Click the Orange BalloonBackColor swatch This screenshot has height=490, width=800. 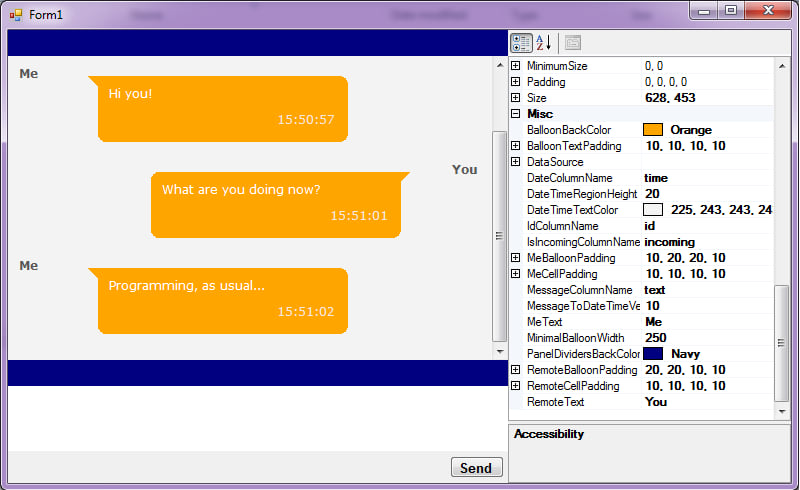[653, 130]
